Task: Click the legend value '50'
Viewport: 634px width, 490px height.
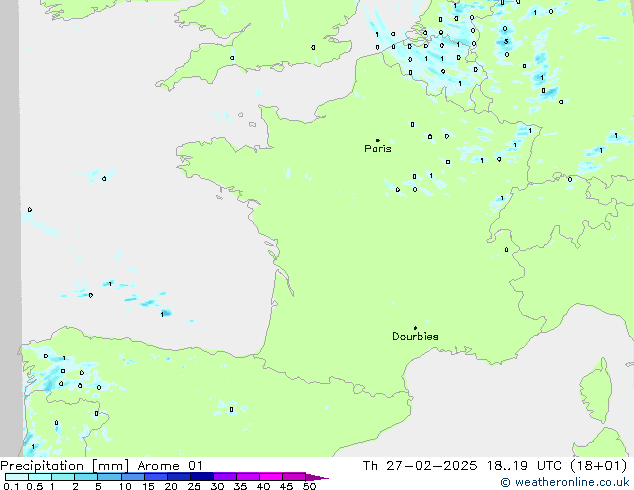Action: 309,486
